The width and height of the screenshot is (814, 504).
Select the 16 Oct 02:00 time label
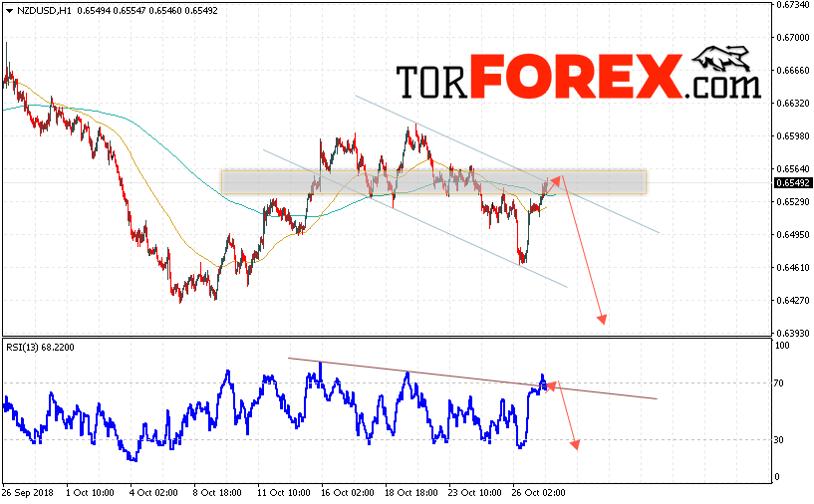[x=348, y=492]
